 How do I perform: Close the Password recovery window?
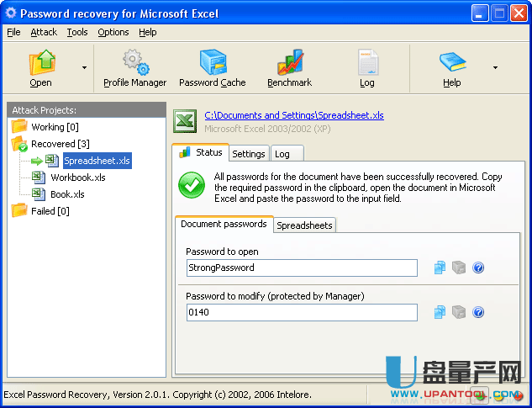tap(519, 13)
